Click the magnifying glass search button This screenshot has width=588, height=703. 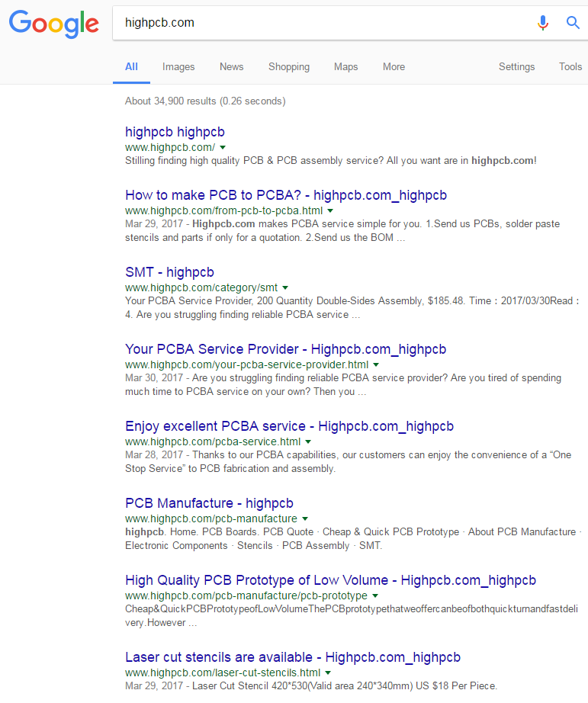click(x=573, y=22)
